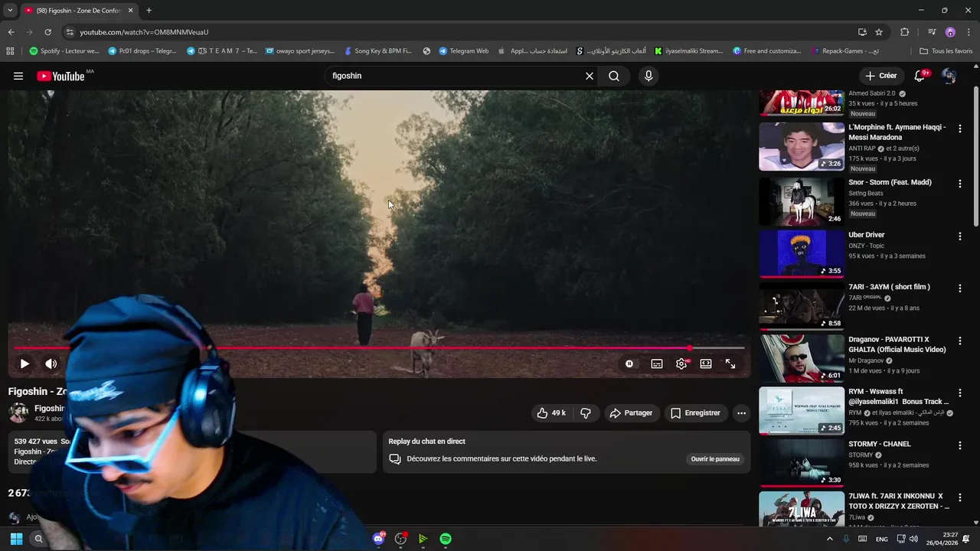This screenshot has height=551, width=980.
Task: Show hidden system tray icons
Action: click(x=829, y=539)
